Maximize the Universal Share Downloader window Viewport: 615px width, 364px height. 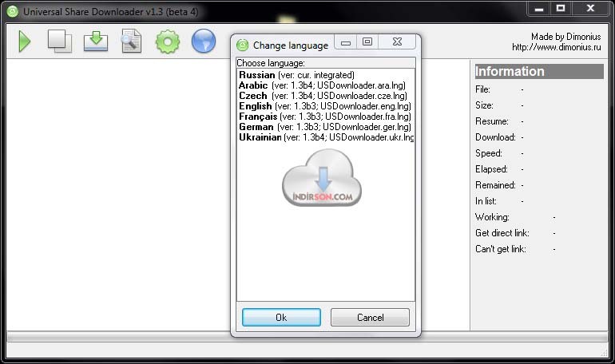pyautogui.click(x=561, y=8)
